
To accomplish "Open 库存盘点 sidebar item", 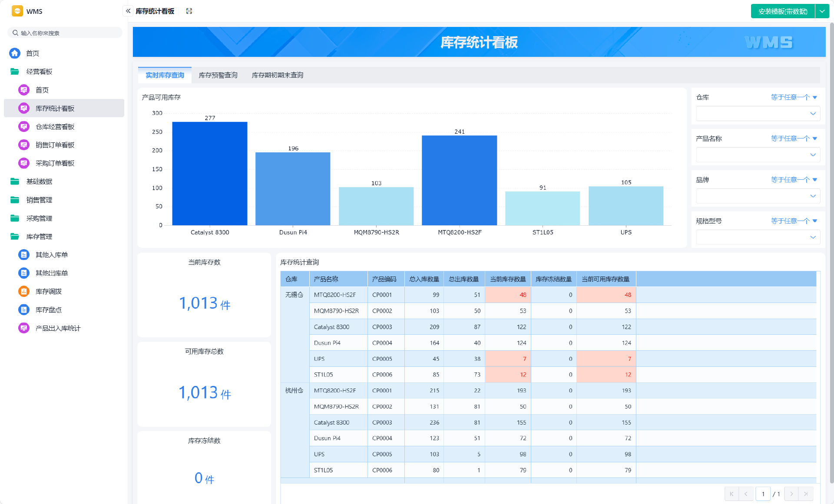I will pyautogui.click(x=48, y=310).
